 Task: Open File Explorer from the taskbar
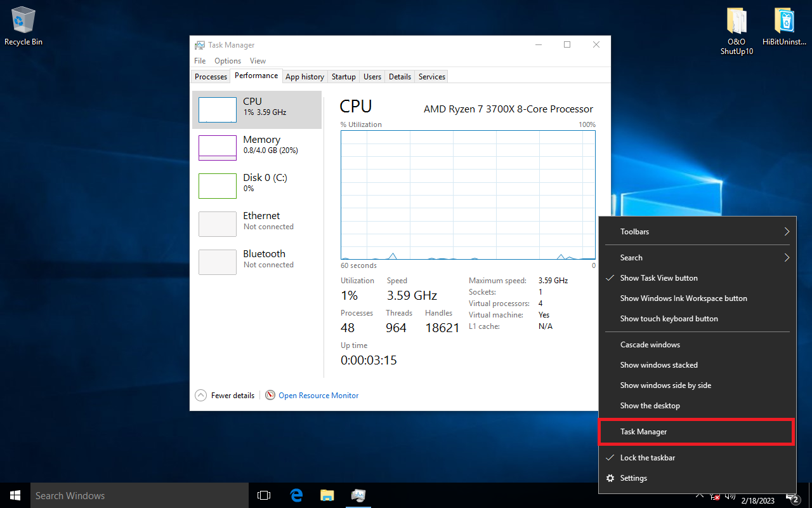[x=327, y=495]
